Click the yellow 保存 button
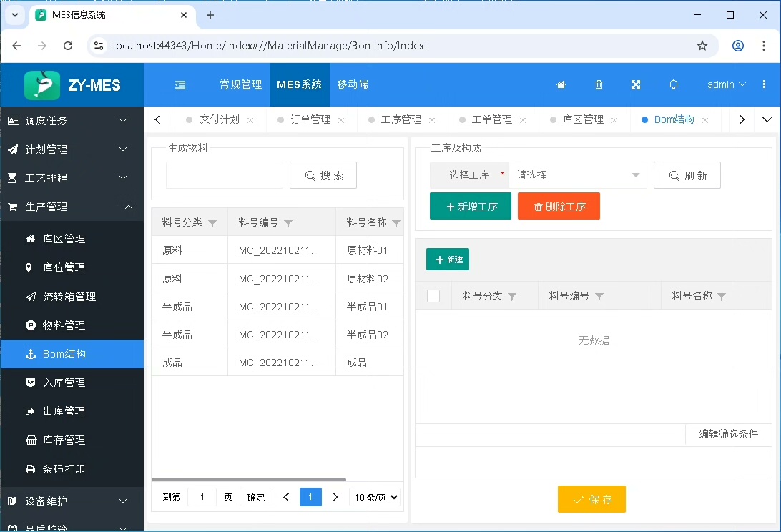Viewport: 781px width, 532px height. tap(591, 499)
